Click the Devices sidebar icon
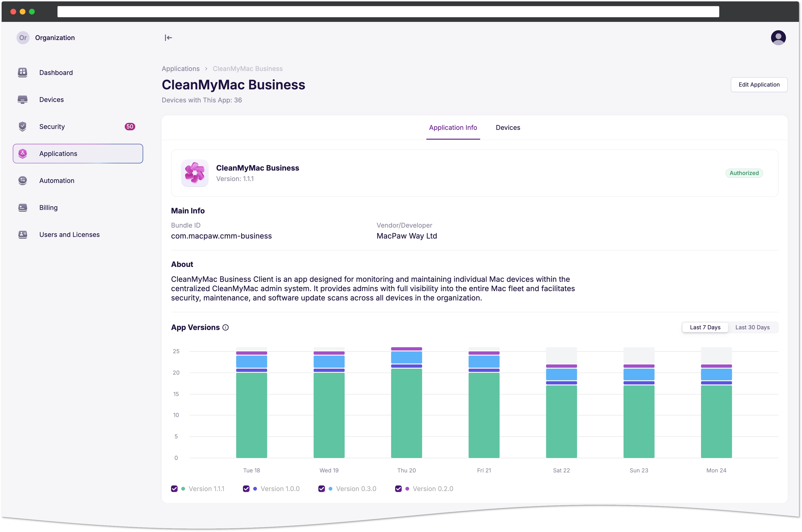Viewport: 802px width, 532px height. click(x=22, y=99)
